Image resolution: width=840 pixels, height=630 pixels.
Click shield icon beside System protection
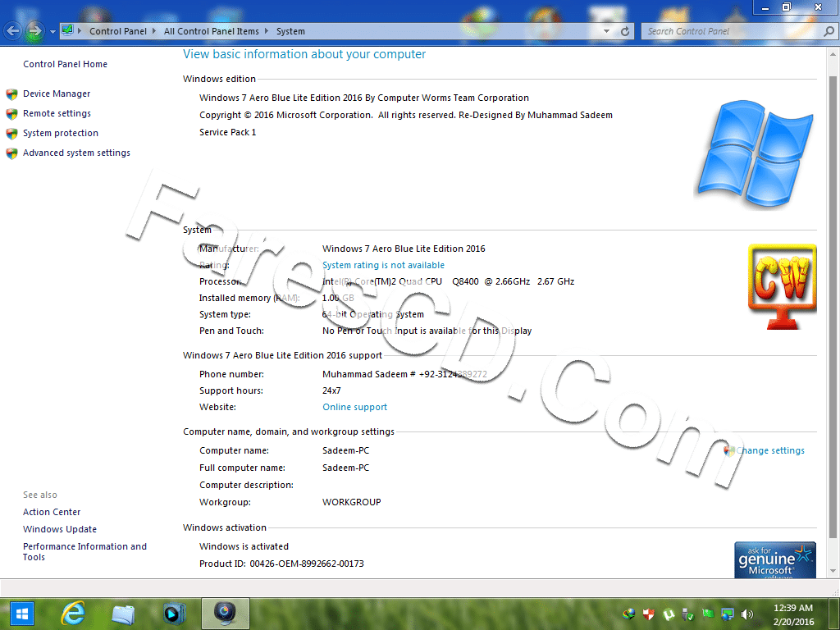pos(11,134)
